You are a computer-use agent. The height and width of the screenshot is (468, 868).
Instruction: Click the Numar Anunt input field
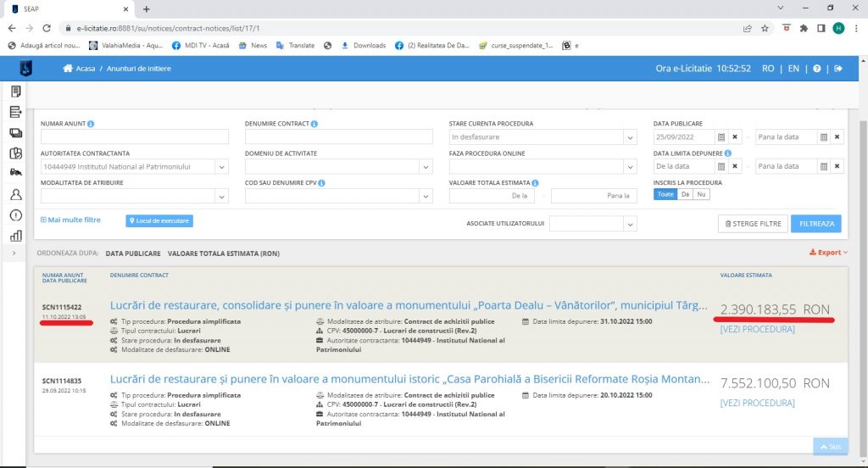[x=135, y=137]
